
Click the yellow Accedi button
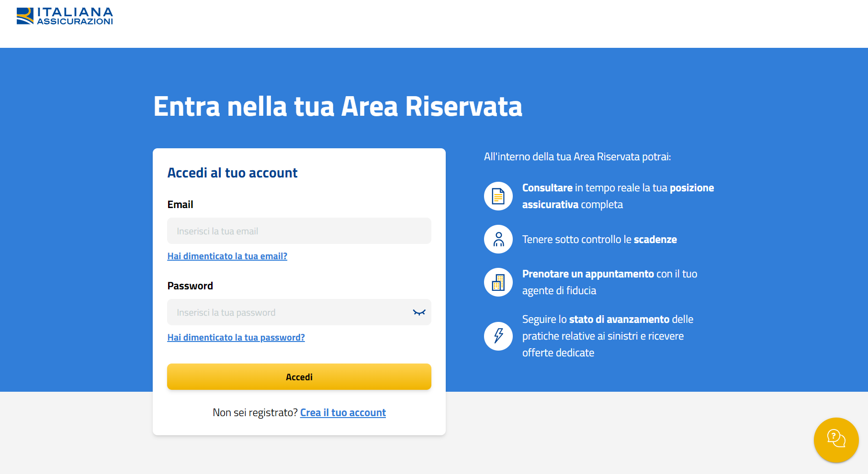299,377
